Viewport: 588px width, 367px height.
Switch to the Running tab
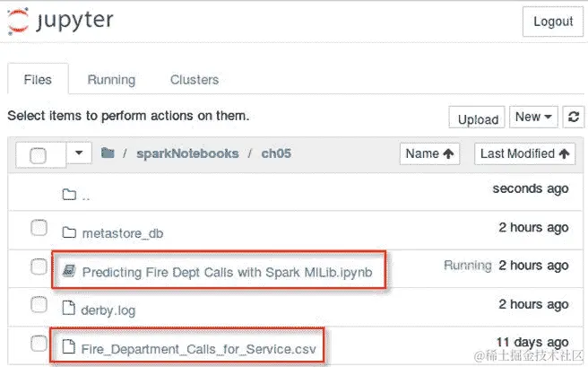pyautogui.click(x=111, y=80)
